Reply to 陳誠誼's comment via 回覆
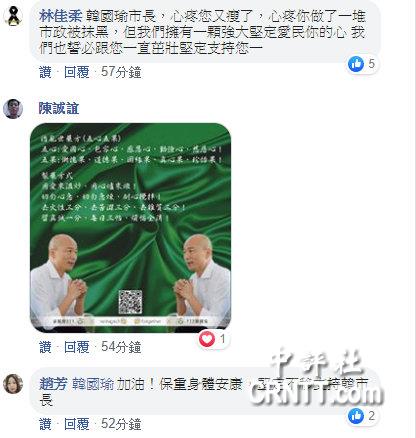 click(77, 347)
